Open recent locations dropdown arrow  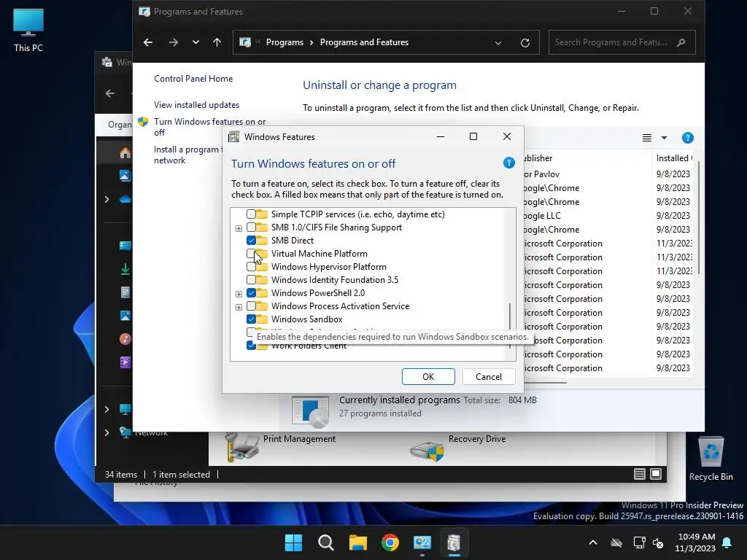click(x=196, y=42)
